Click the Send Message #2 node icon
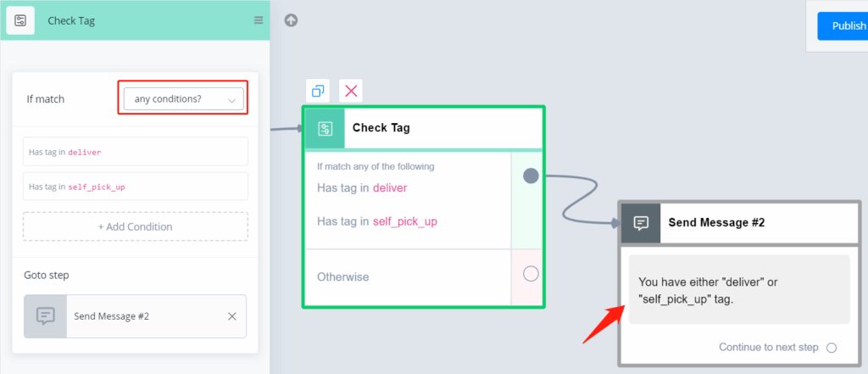Viewport: 868px width, 374px height. [x=641, y=223]
